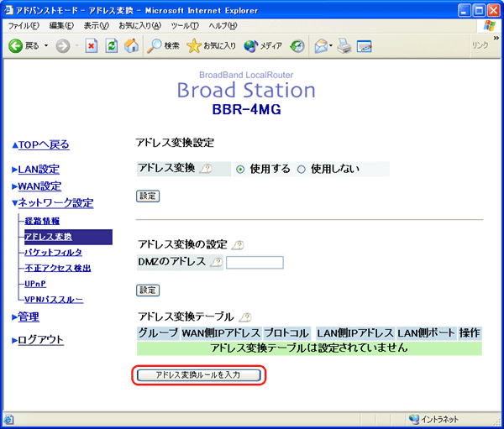Click help icon next to DMZのアドレス
The height and width of the screenshot is (429, 504).
tap(217, 262)
